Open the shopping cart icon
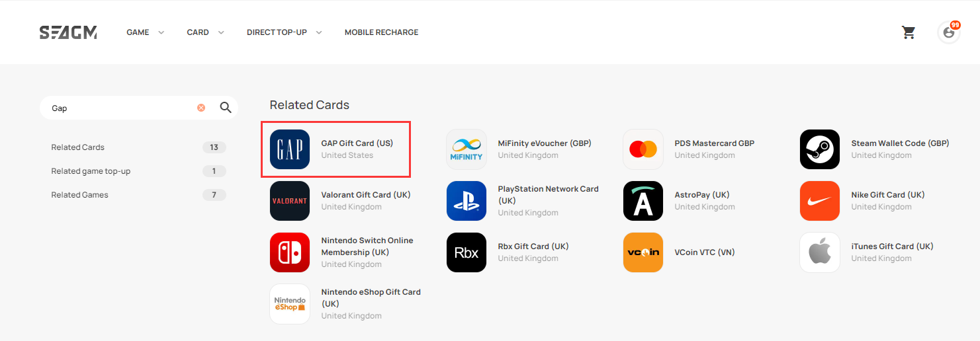The image size is (980, 341). click(x=909, y=32)
